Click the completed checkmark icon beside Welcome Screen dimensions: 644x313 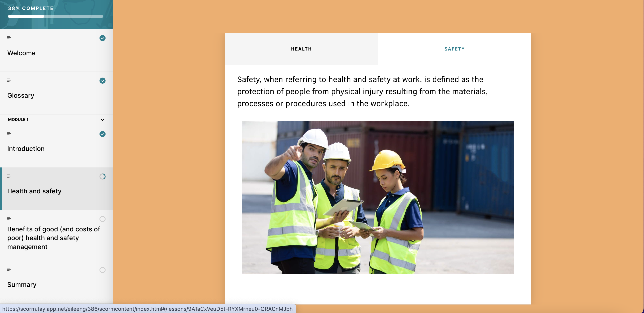102,38
